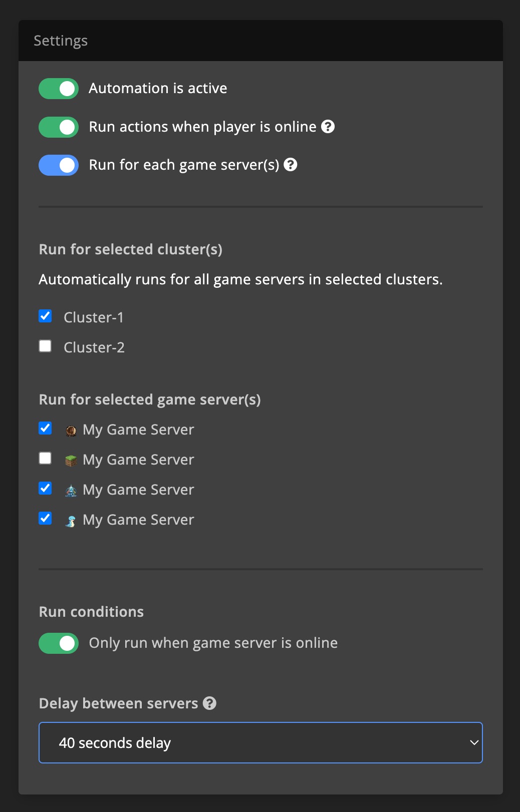Disable "Only run when game server is online"

pyautogui.click(x=58, y=643)
